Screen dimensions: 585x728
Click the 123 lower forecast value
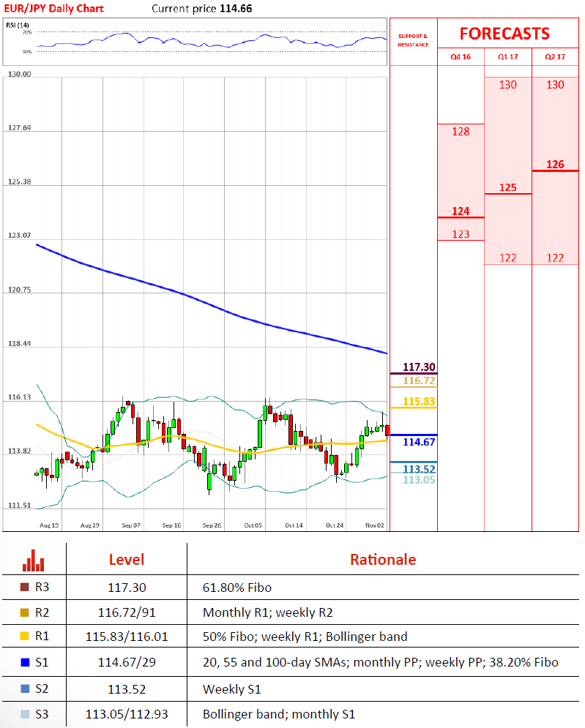(x=461, y=234)
